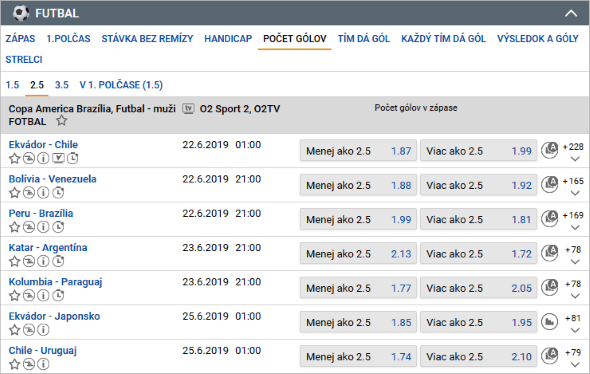This screenshot has width=590, height=374.
Task: Click the arrows icon under Ekvádor - Chile
Action: pyautogui.click(x=29, y=158)
